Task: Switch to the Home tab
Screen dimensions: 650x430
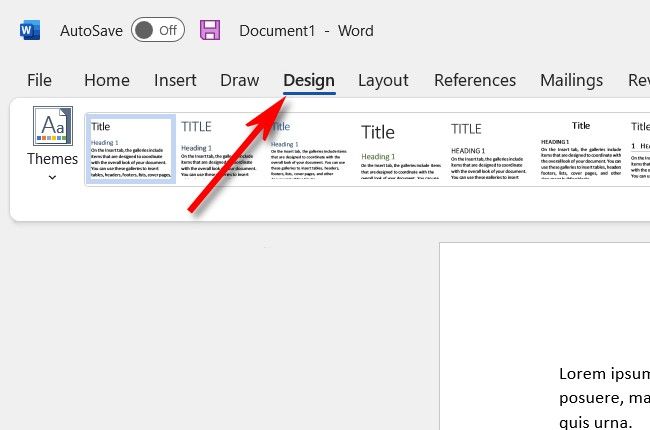Action: point(107,80)
